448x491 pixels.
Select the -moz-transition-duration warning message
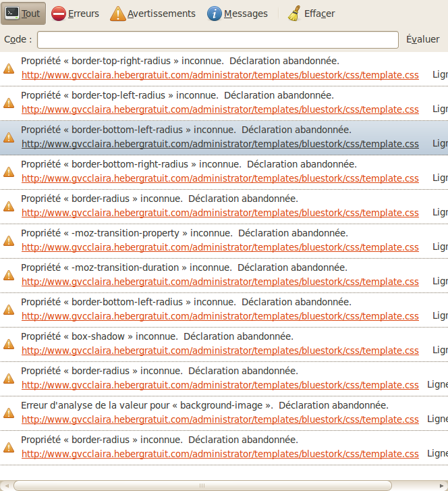coord(184,267)
